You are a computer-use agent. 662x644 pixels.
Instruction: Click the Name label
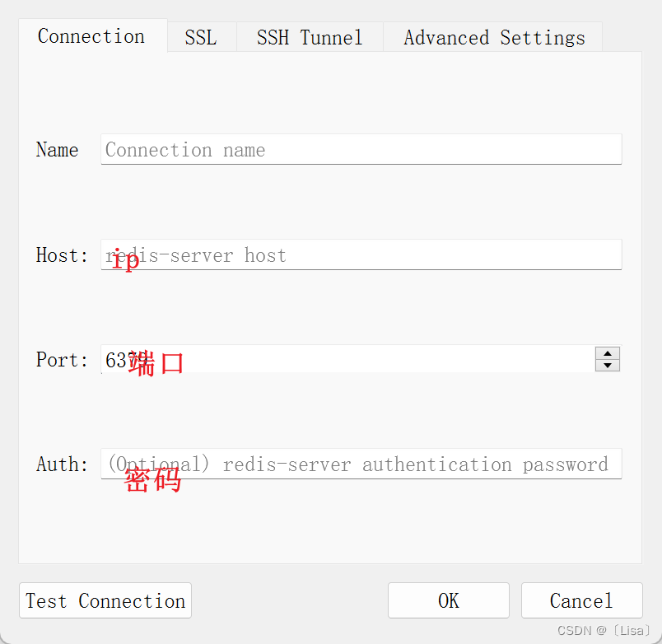click(57, 149)
